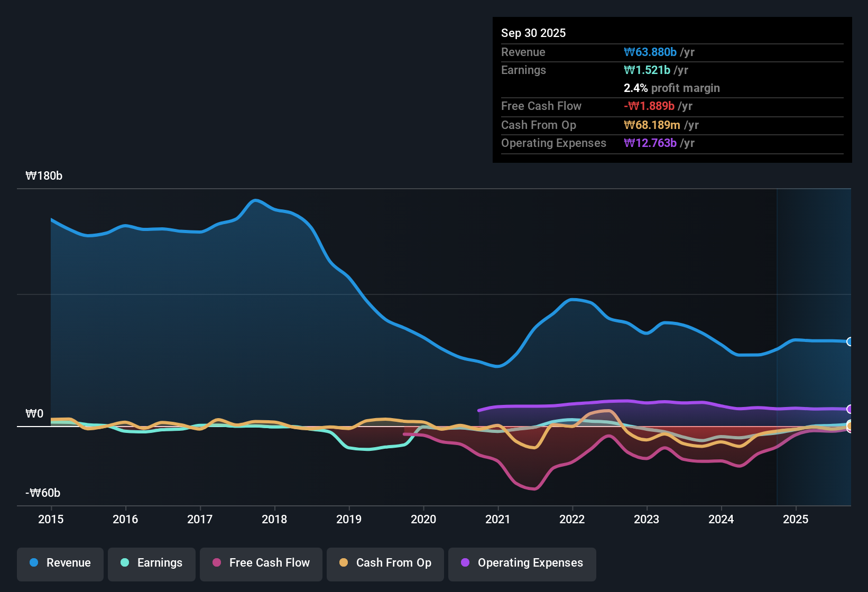Click the teal Earnings dot icon in legend
The height and width of the screenshot is (592, 868).
tap(125, 563)
